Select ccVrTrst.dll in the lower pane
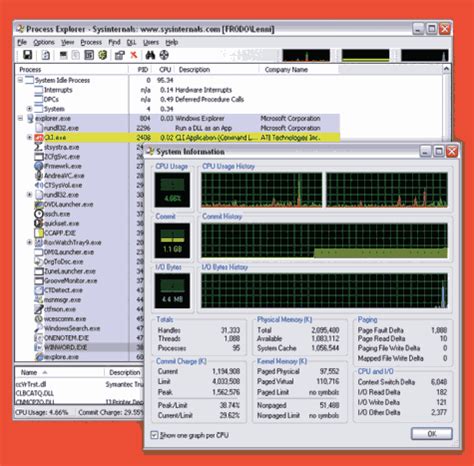This screenshot has width=474, height=466. tap(80, 384)
